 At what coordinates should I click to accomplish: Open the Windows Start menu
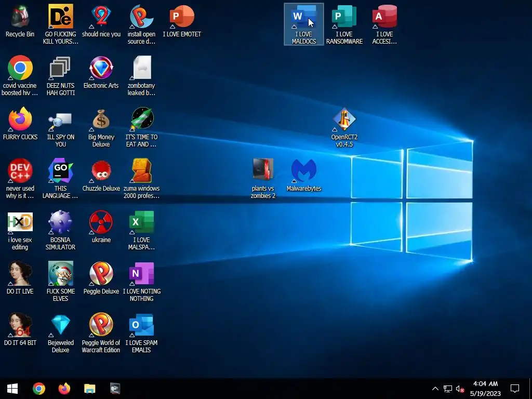12,389
